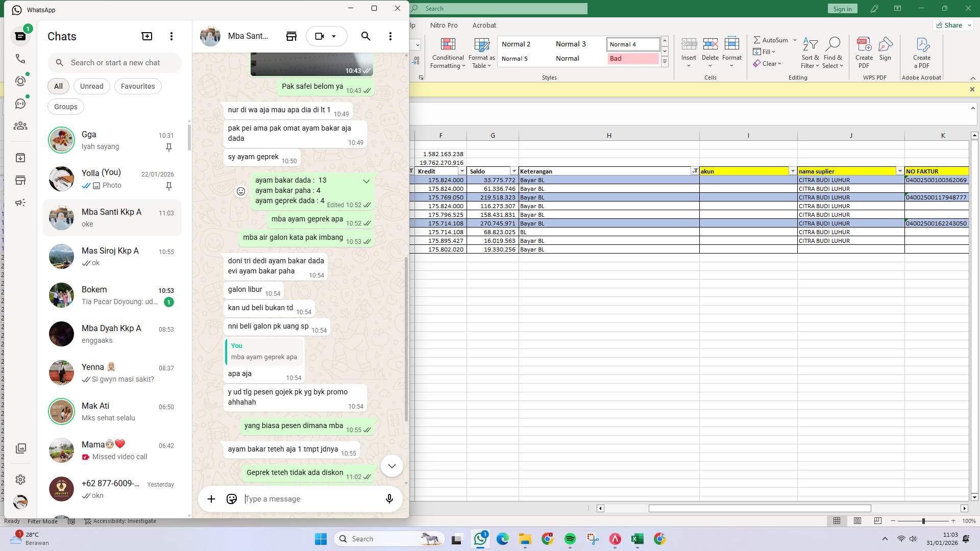Record a voice message with the microphone icon
The width and height of the screenshot is (980, 551).
click(389, 499)
